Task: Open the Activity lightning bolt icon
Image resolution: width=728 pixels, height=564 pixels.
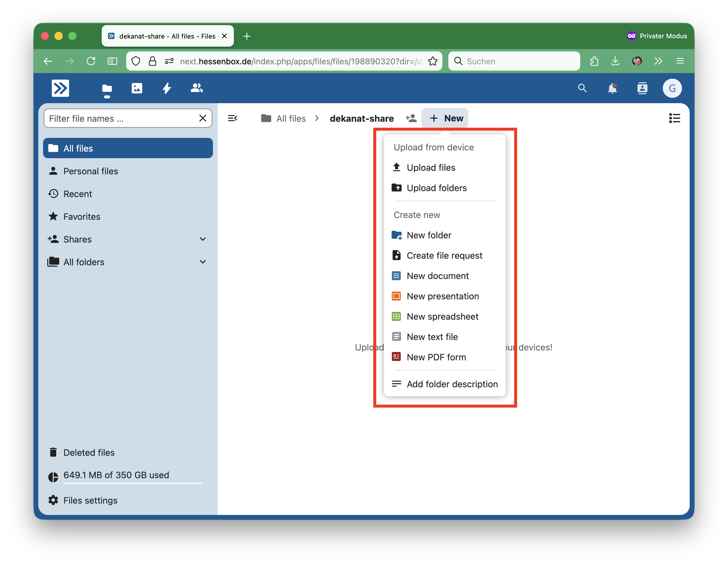Action: click(x=167, y=88)
